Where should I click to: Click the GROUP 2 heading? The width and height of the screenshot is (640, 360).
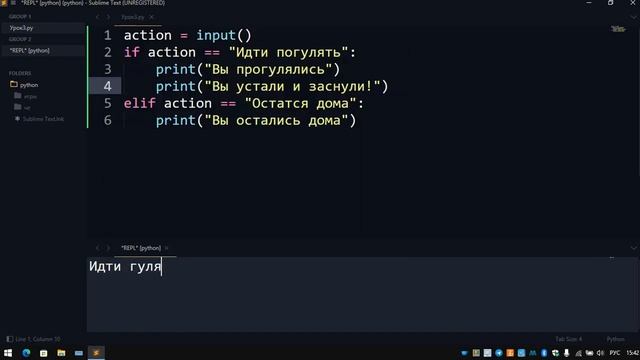(20, 39)
